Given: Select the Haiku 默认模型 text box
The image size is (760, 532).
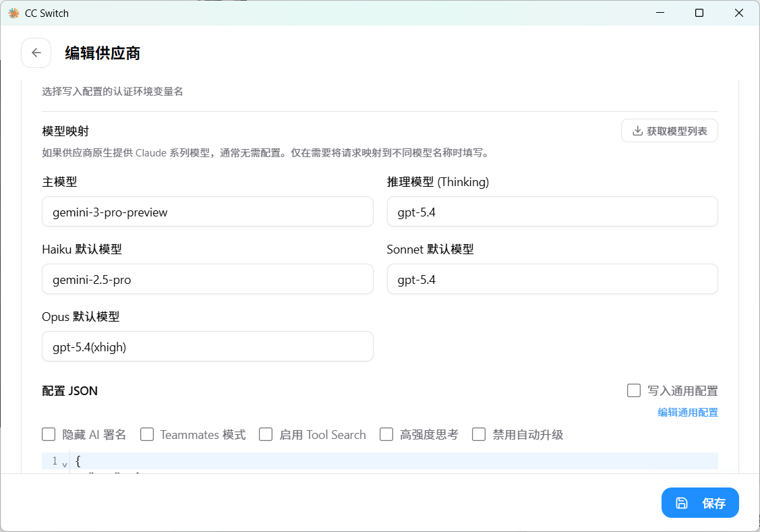Looking at the screenshot, I should [207, 279].
